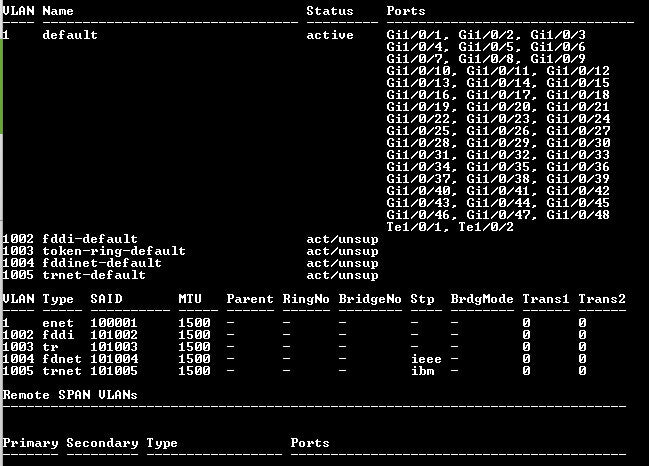Click SAID value 101005
The height and width of the screenshot is (466, 649).
coord(114,371)
